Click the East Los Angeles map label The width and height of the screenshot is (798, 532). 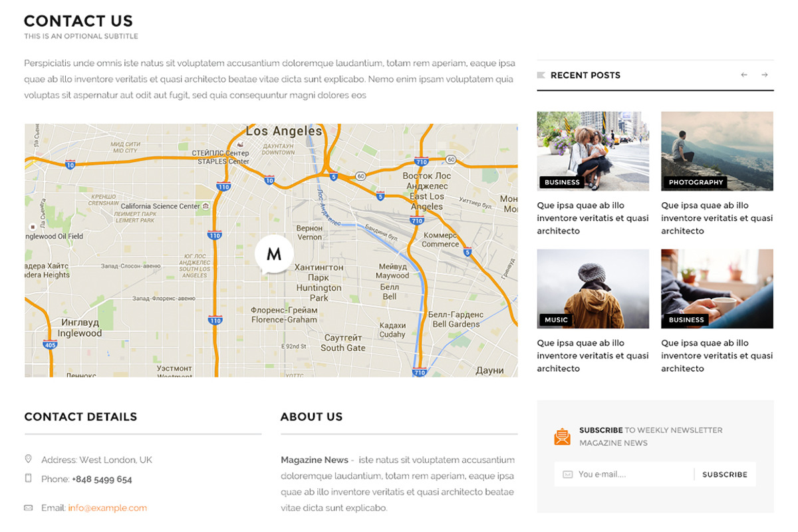pyautogui.click(x=427, y=201)
